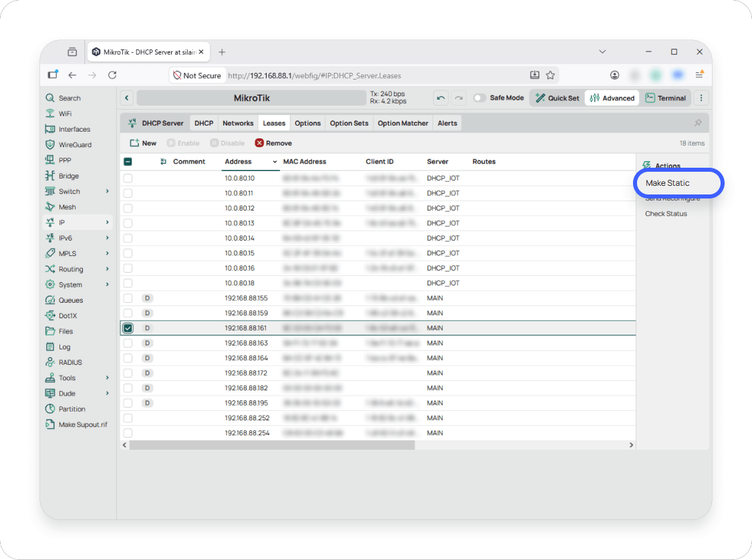752x560 pixels.
Task: Bookmark this page with the star icon
Action: (550, 76)
